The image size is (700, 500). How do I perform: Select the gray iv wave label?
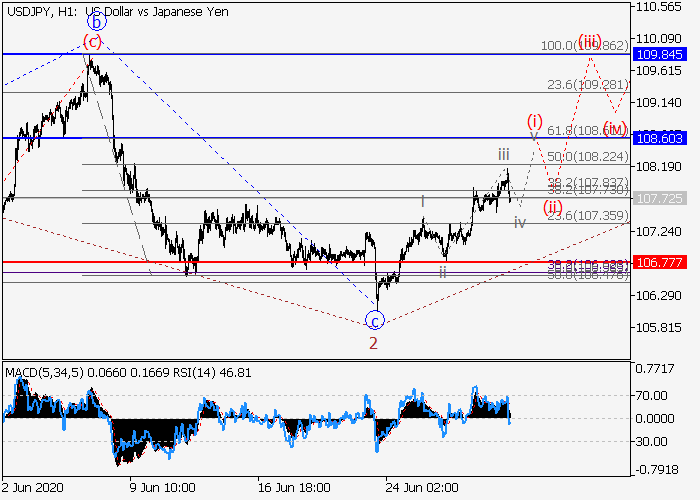[519, 221]
